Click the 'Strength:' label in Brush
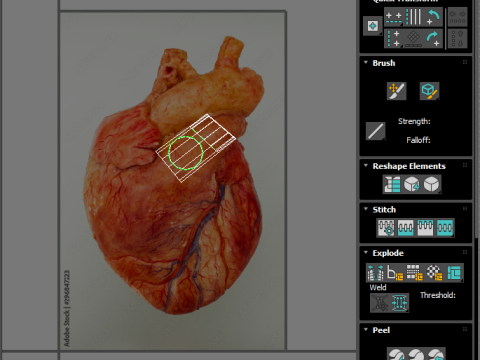 (414, 121)
